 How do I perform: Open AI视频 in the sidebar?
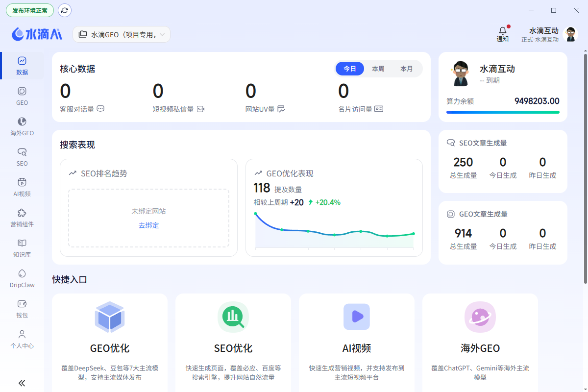tap(22, 187)
